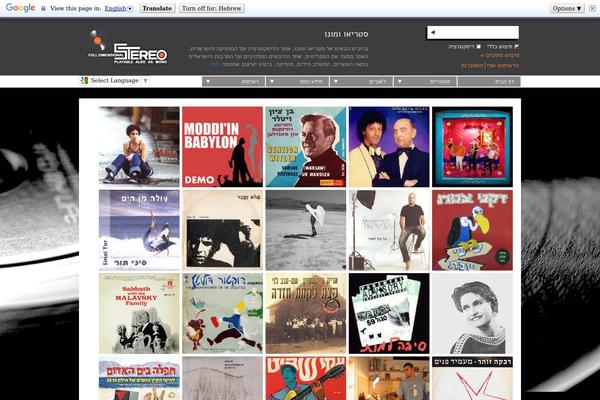Expand the רשימות navigation menu
Viewport: 600px width, 400px height.
[233, 81]
